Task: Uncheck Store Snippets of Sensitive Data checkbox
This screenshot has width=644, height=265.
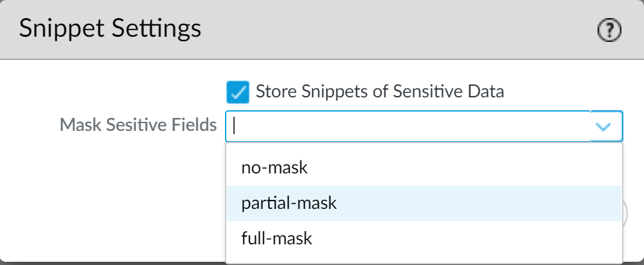Action: click(238, 92)
